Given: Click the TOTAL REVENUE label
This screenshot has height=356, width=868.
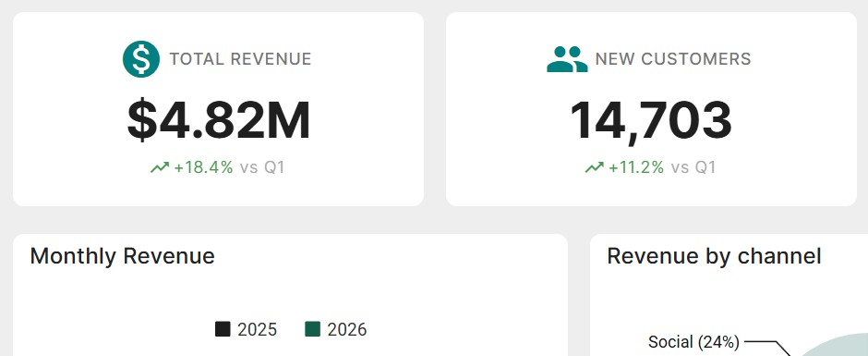Looking at the screenshot, I should 240,59.
